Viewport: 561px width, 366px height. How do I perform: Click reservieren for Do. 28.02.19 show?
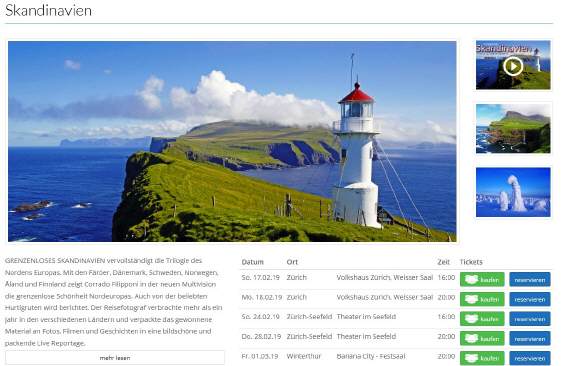pos(530,338)
